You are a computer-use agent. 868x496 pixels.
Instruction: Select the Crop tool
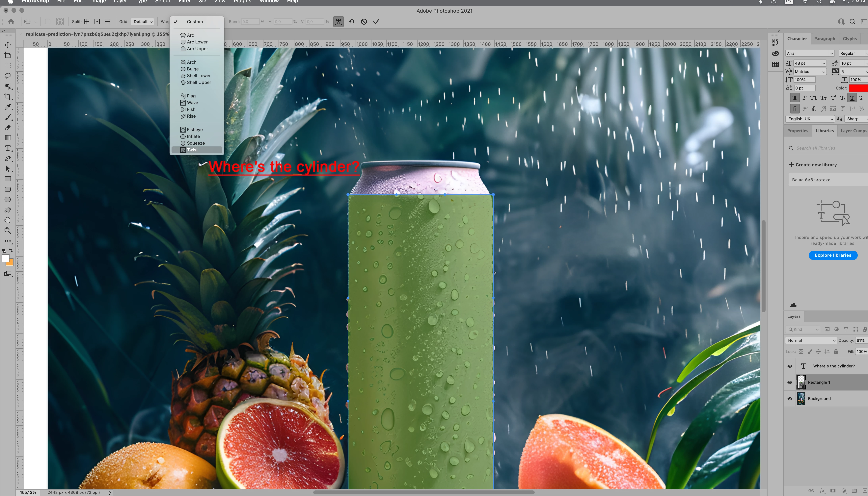click(8, 96)
